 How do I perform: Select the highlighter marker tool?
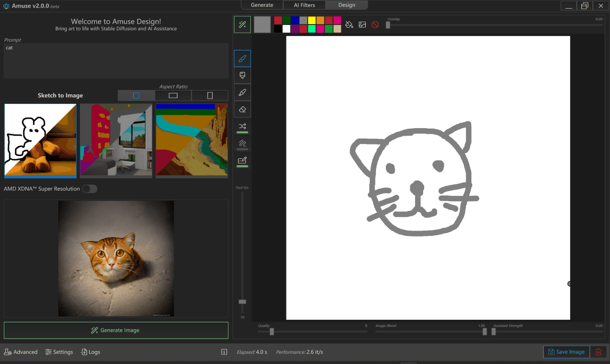[242, 92]
